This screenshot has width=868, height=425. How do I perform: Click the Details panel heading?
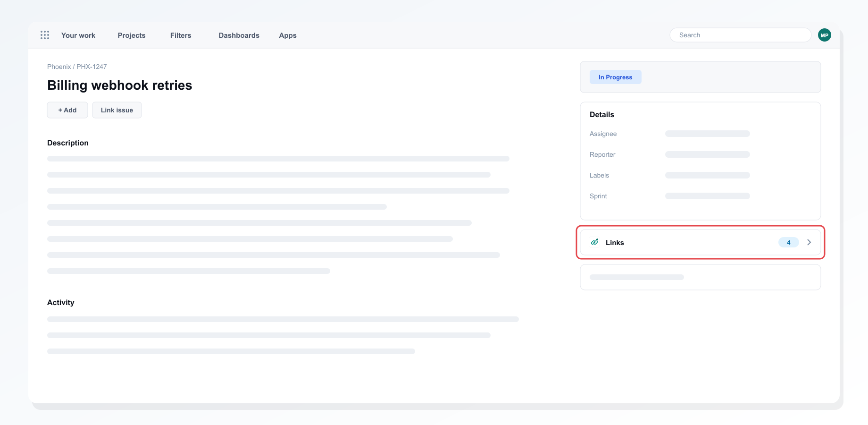tap(602, 114)
